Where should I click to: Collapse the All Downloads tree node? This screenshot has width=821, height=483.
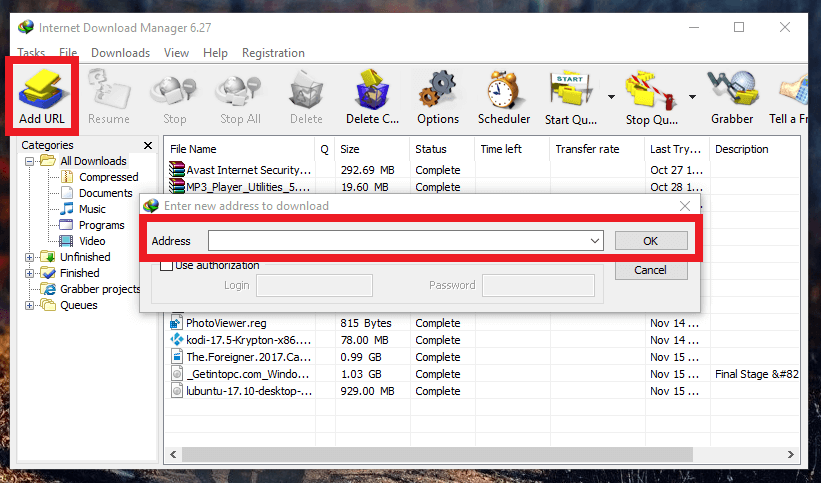pos(30,161)
